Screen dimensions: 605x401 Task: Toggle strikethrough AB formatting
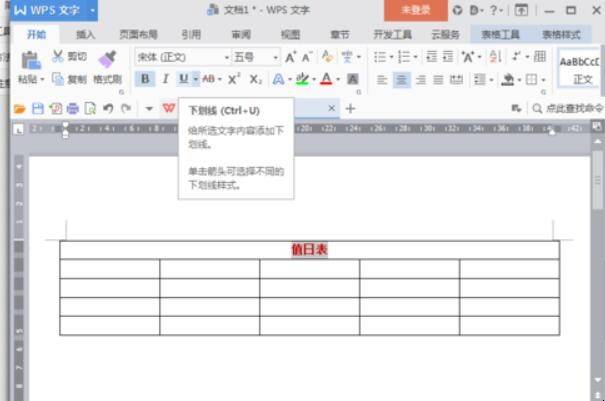(208, 79)
